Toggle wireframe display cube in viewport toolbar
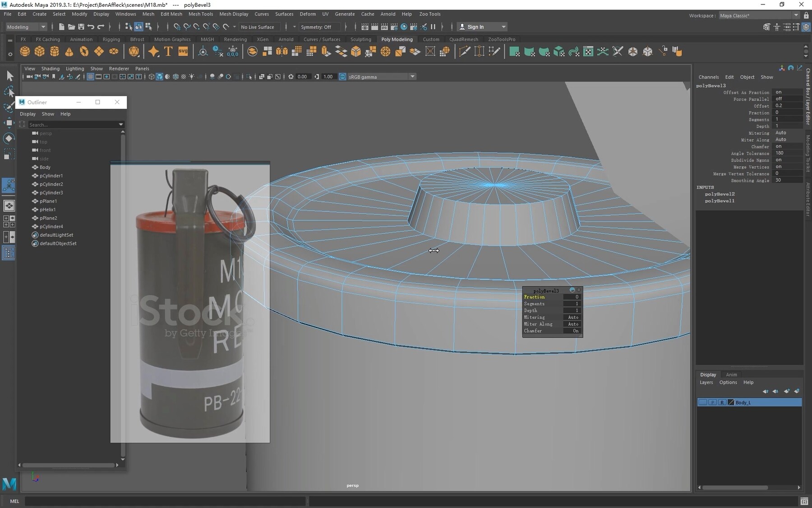This screenshot has width=812, height=508. [x=152, y=77]
